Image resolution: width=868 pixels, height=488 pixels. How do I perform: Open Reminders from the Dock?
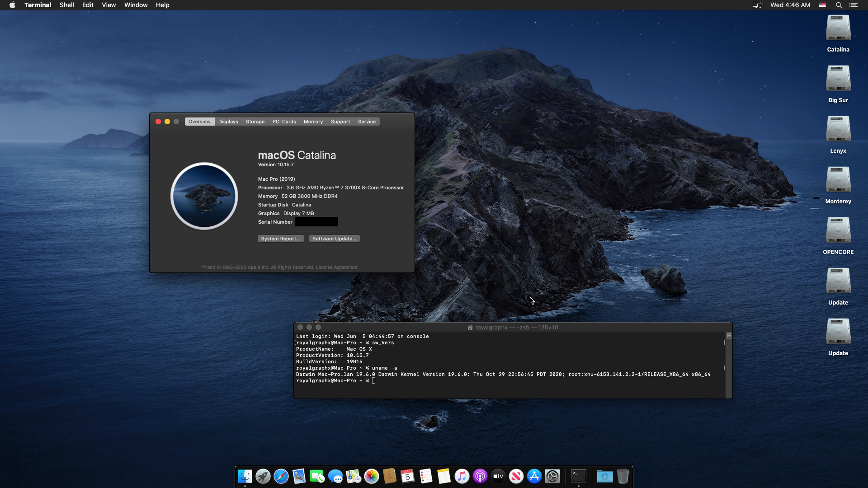[x=425, y=476]
